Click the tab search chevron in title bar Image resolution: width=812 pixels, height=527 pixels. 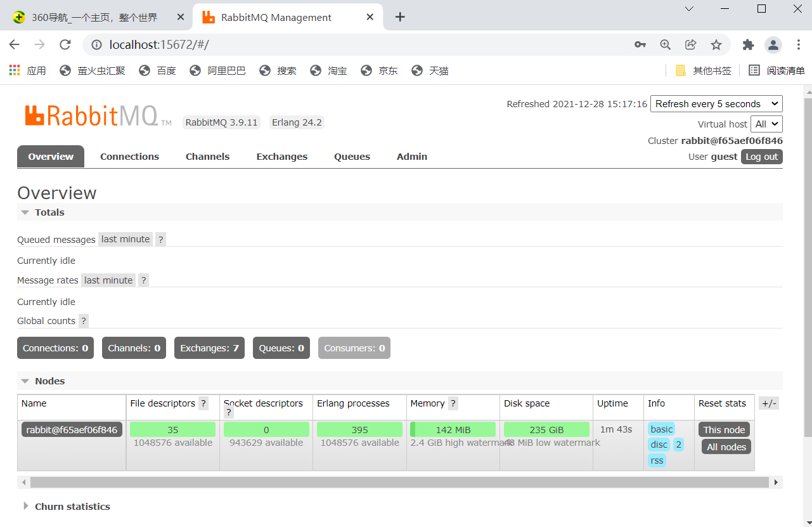(x=690, y=9)
